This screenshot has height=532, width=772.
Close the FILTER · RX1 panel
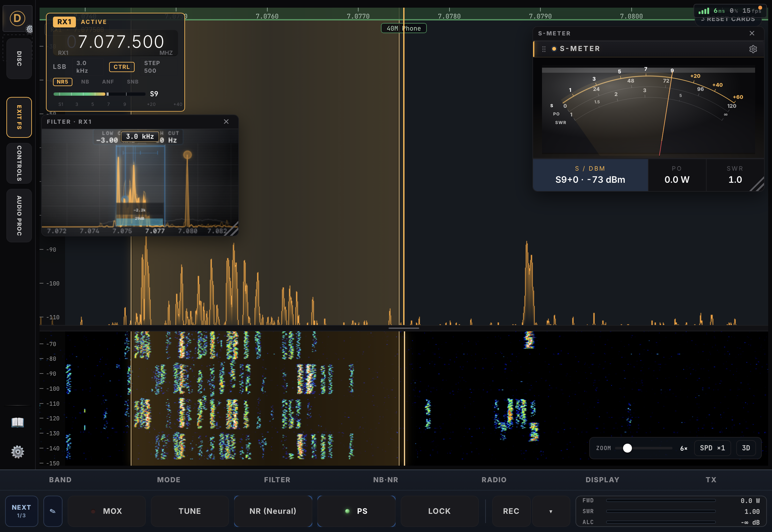[x=226, y=122]
